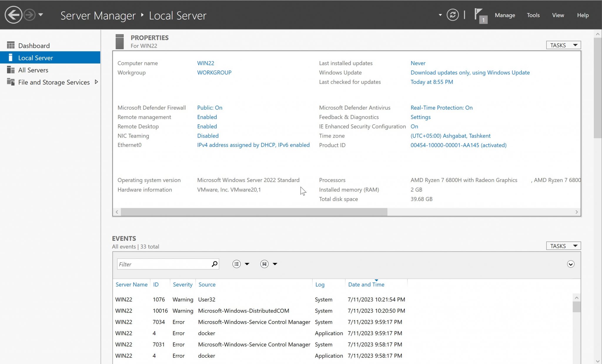Viewport: 602px width, 364px height.
Task: Open the Dashboard from the sidebar
Action: (34, 45)
